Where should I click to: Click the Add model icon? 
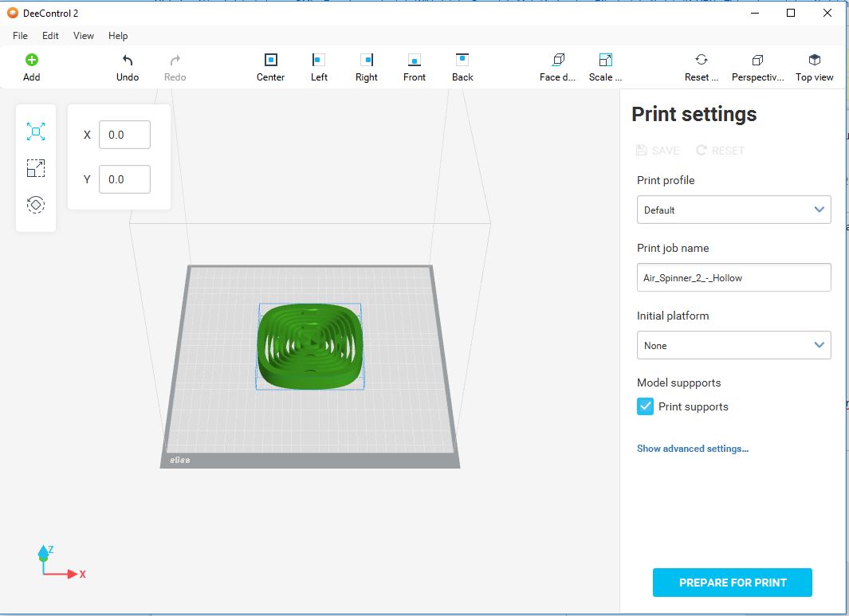[31, 61]
